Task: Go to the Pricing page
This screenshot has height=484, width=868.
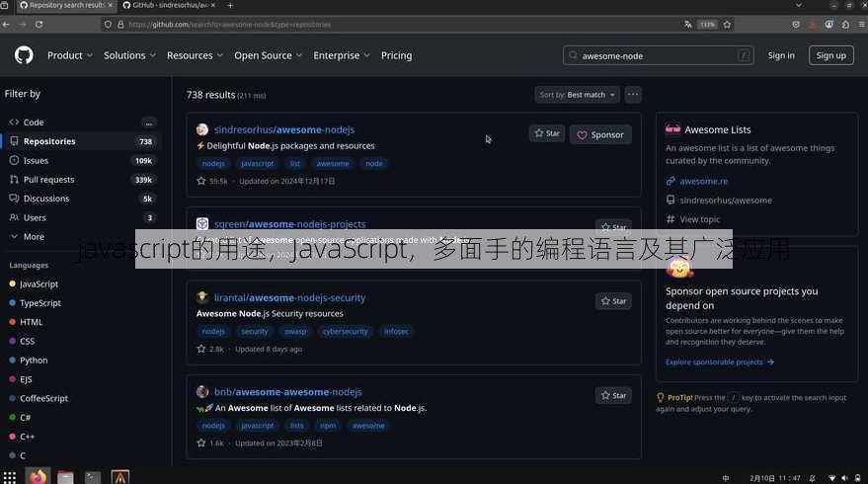Action: pyautogui.click(x=396, y=55)
